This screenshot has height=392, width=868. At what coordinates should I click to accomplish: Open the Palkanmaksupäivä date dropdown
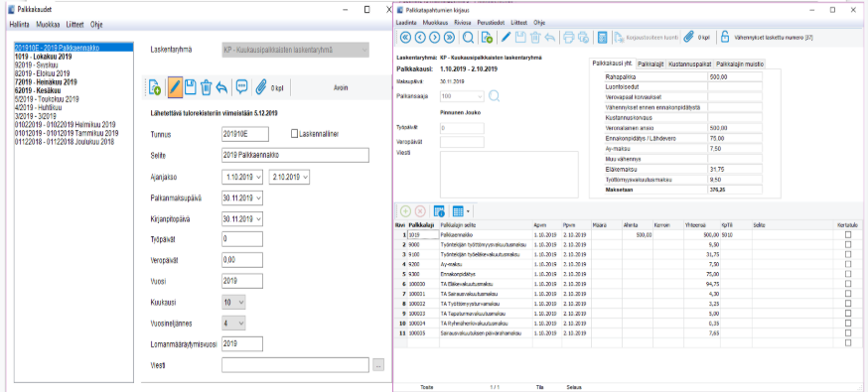click(x=258, y=197)
